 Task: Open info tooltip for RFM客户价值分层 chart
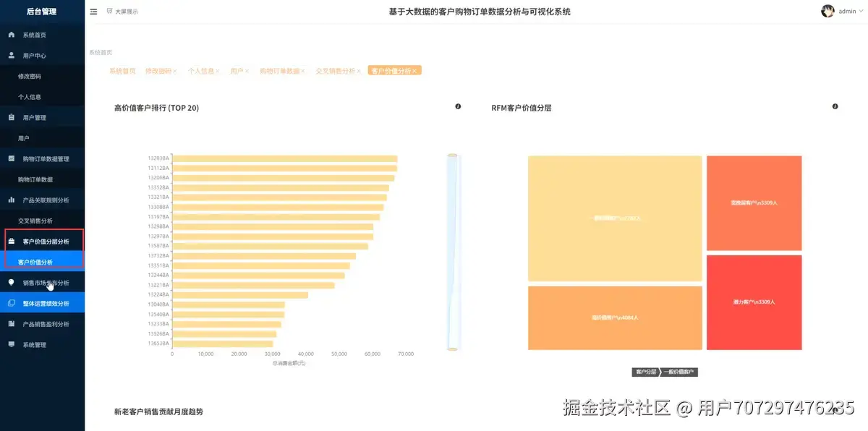click(x=835, y=106)
